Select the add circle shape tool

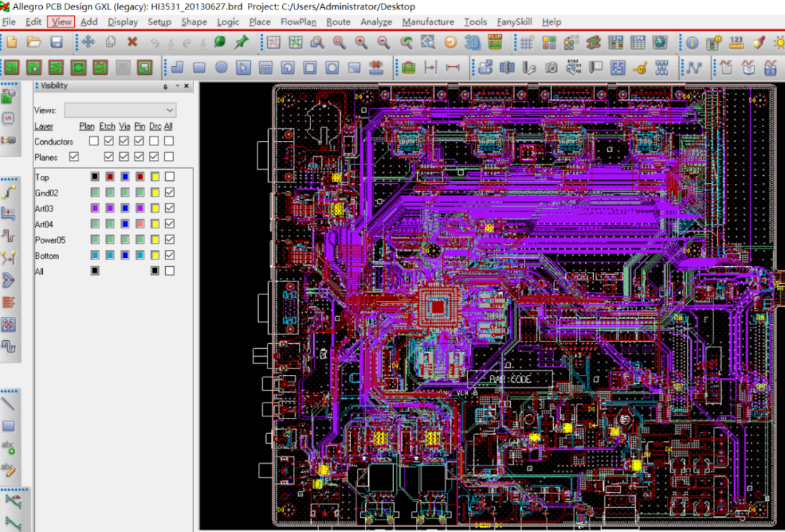(x=221, y=67)
